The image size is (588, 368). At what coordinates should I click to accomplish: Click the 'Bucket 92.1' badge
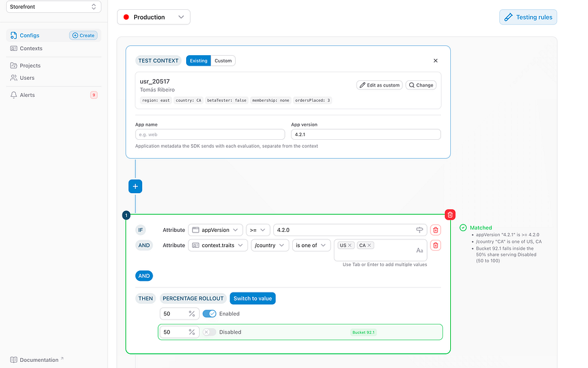click(x=363, y=332)
